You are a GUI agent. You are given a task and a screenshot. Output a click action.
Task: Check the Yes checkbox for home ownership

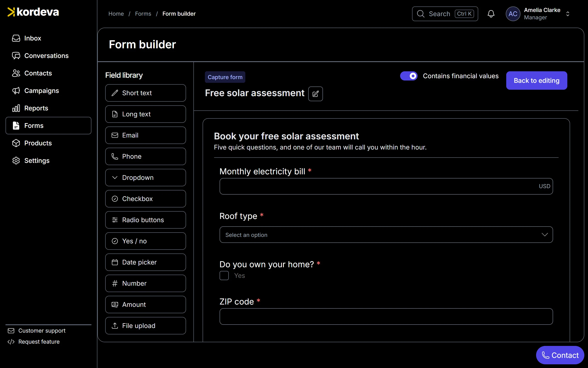[224, 276]
